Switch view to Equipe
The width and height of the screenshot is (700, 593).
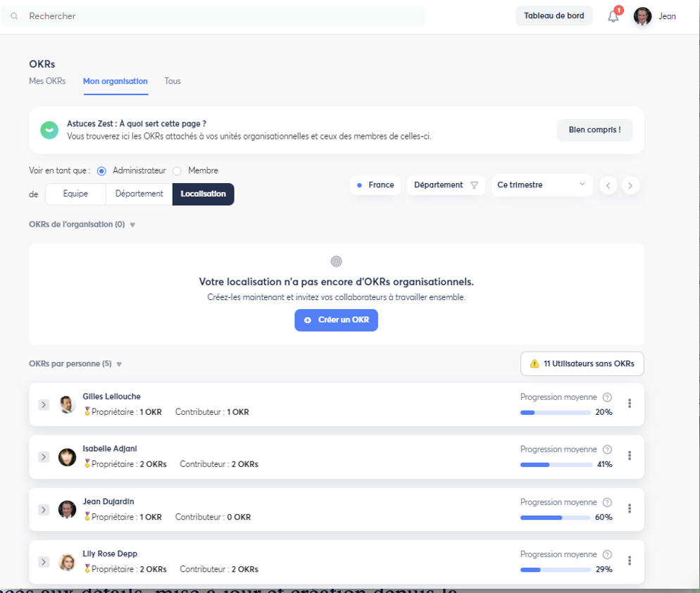click(x=75, y=194)
